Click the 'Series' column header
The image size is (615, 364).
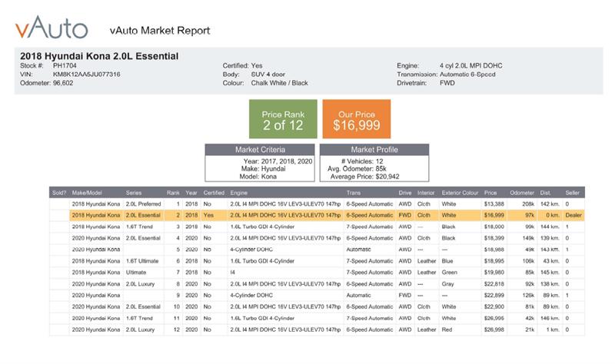pyautogui.click(x=134, y=193)
